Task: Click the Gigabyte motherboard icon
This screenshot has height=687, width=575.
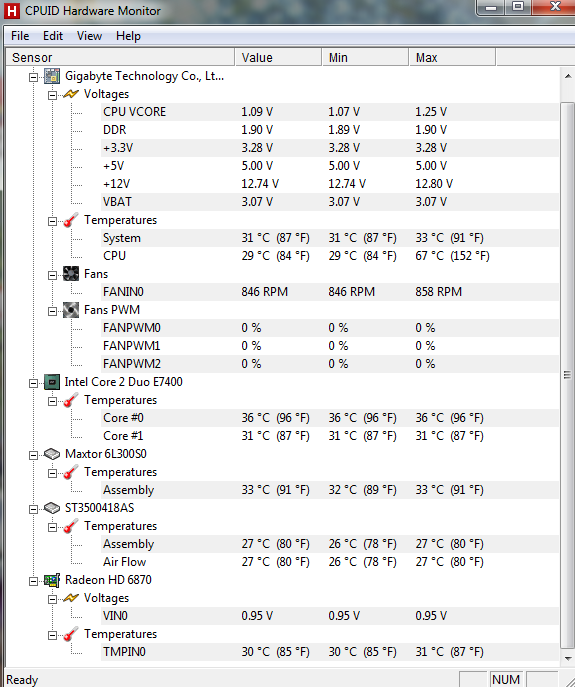Action: tap(52, 76)
